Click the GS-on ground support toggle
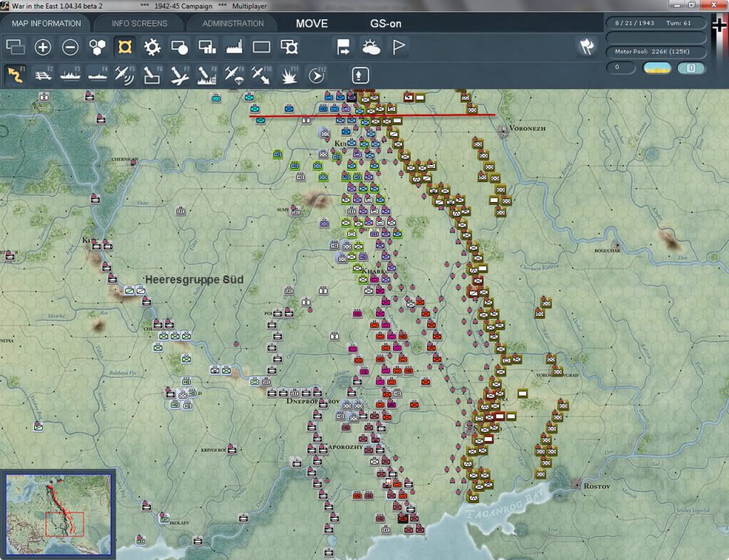 tap(385, 23)
